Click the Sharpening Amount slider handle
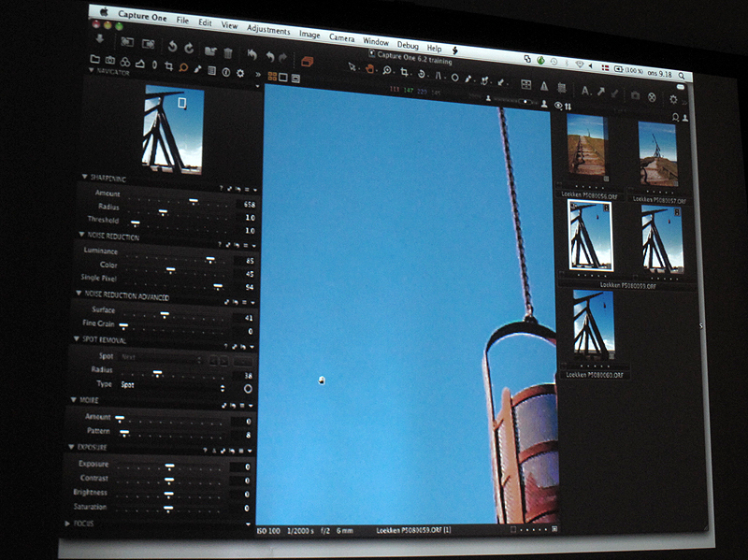Screen dimensions: 748x560 [x=194, y=200]
